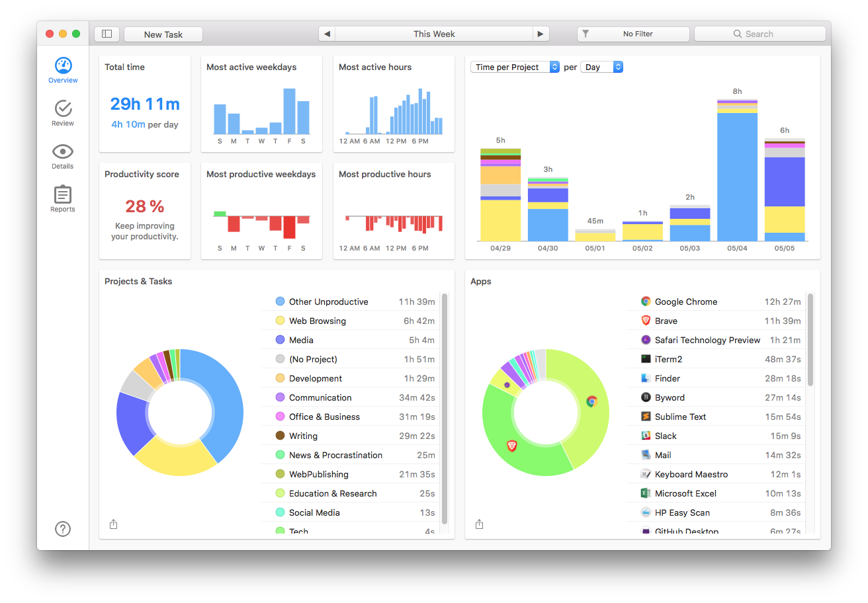Open the Time per Project dropdown

515,67
